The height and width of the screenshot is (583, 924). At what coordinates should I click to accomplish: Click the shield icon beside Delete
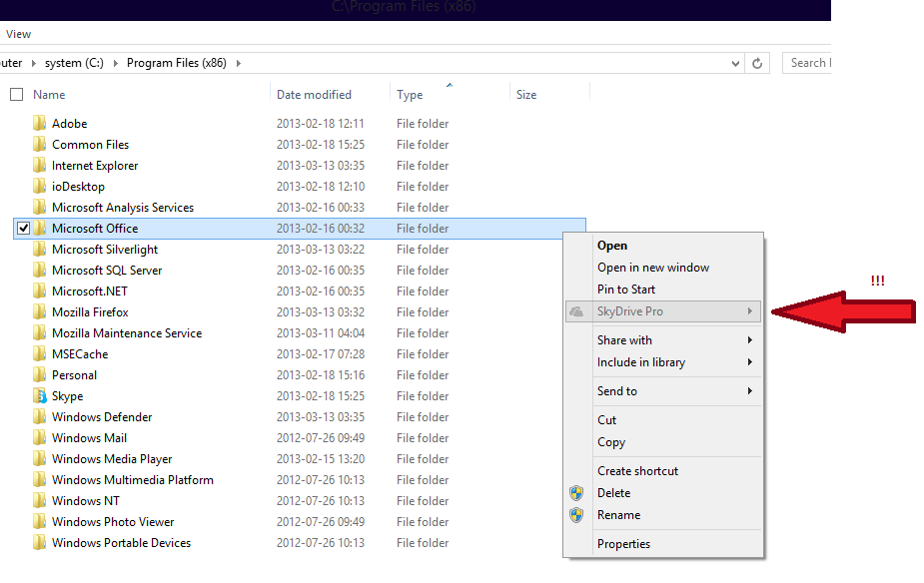576,493
